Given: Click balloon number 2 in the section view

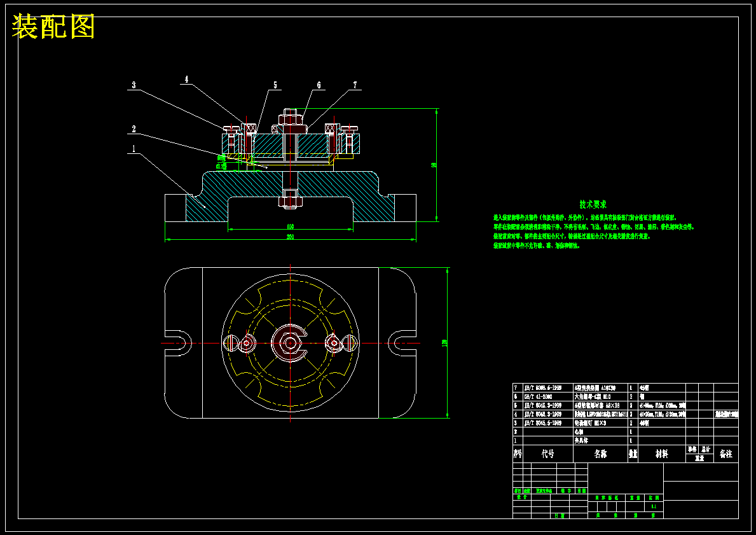Looking at the screenshot, I should coord(134,129).
